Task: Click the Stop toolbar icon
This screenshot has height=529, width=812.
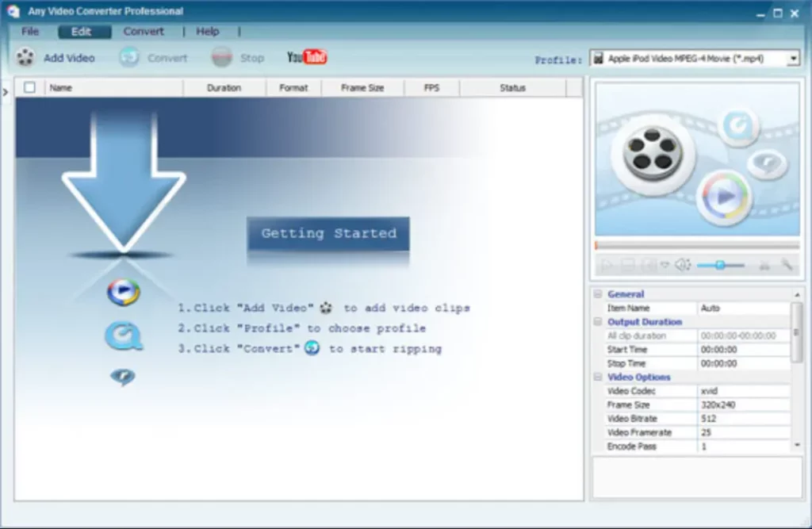Action: click(220, 57)
